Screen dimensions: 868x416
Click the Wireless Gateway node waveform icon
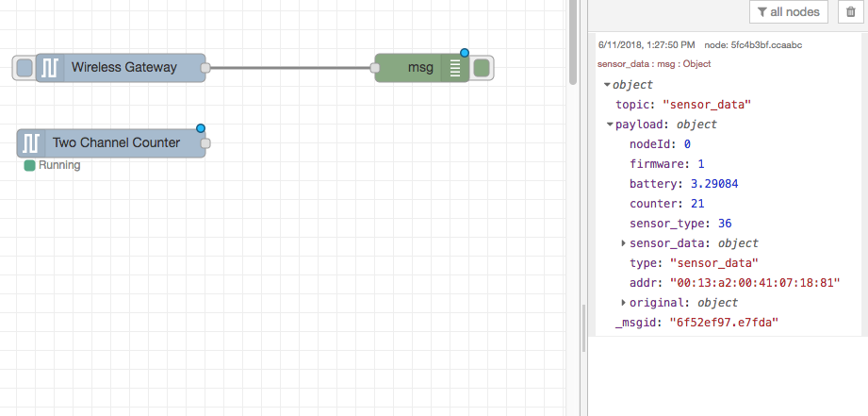(50, 68)
